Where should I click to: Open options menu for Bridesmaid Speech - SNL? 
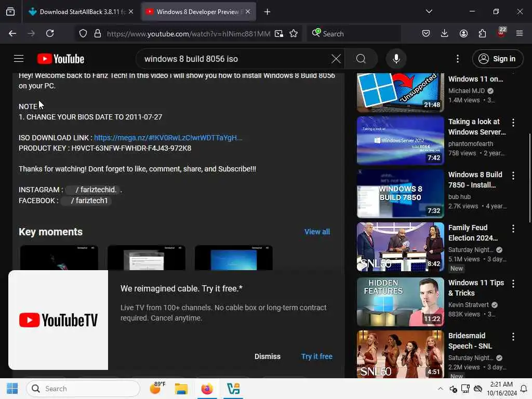tap(513, 337)
